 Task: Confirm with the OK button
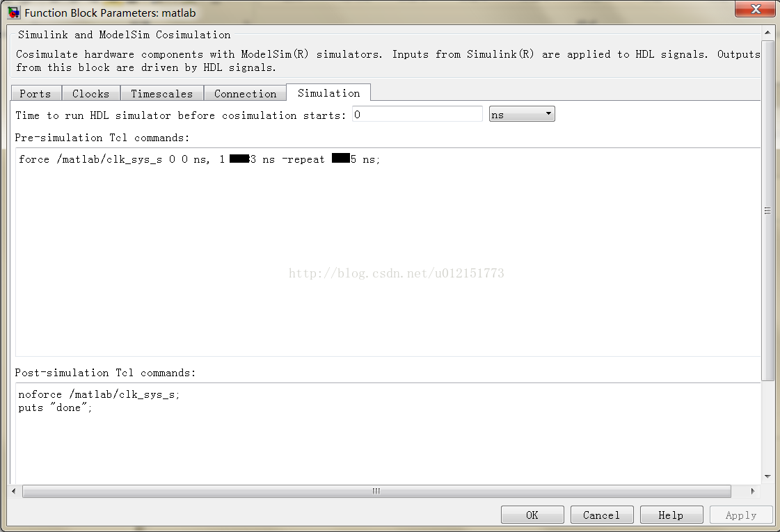(532, 515)
